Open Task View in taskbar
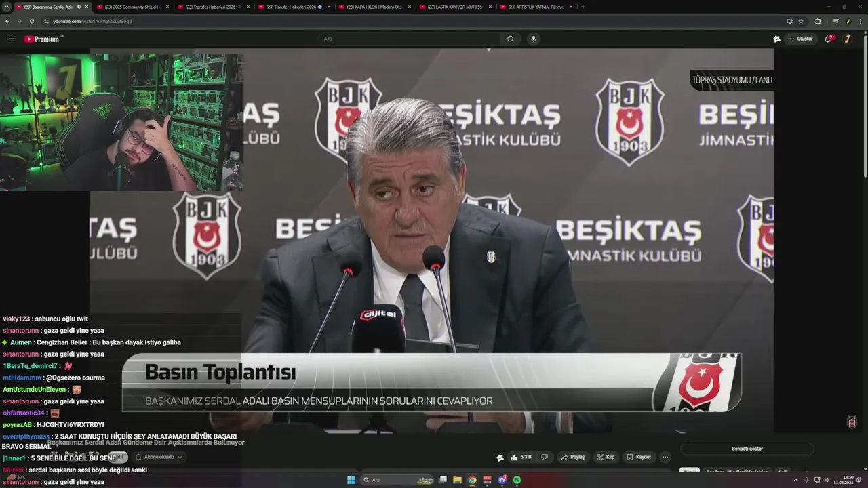Viewport: 868px width, 488px height. point(443,480)
